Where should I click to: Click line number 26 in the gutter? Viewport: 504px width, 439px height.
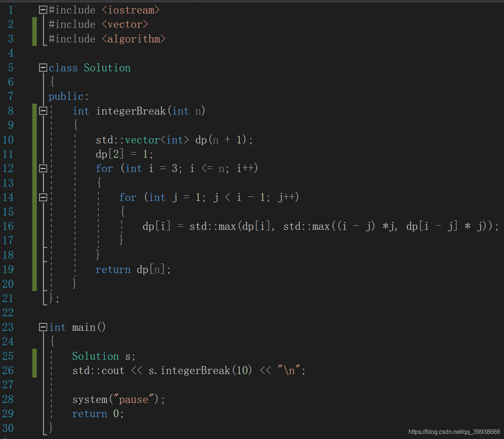tap(8, 370)
